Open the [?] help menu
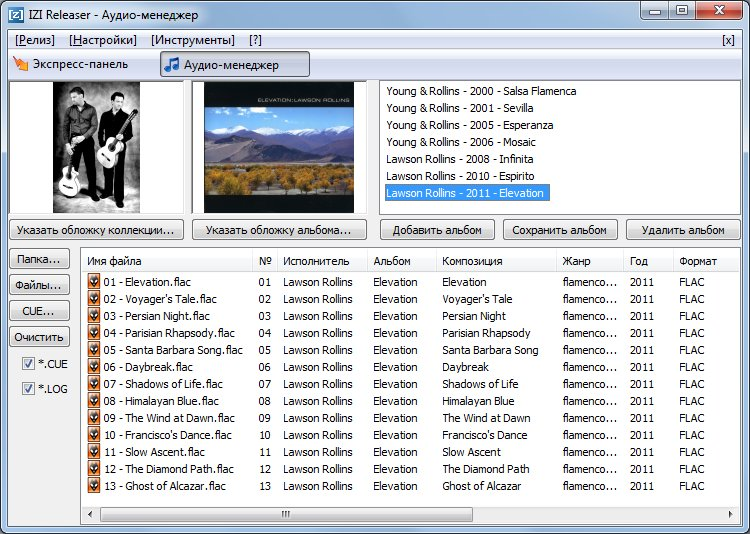750x534 pixels. point(255,40)
